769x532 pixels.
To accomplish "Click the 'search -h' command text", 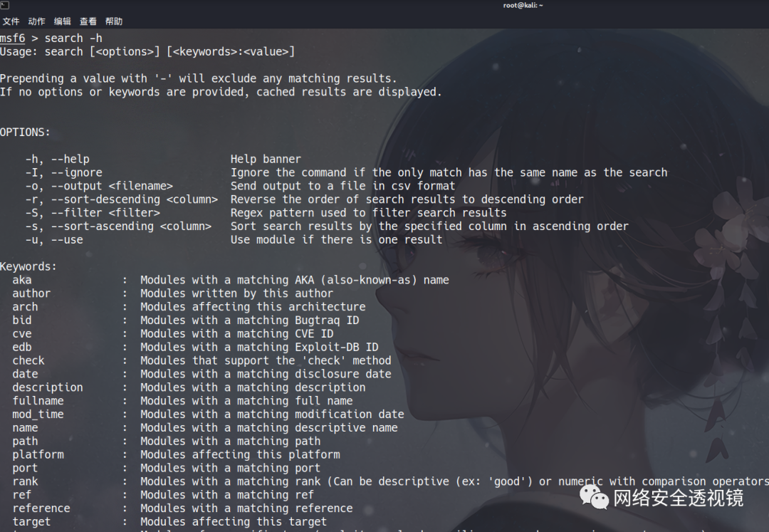I will (73, 38).
